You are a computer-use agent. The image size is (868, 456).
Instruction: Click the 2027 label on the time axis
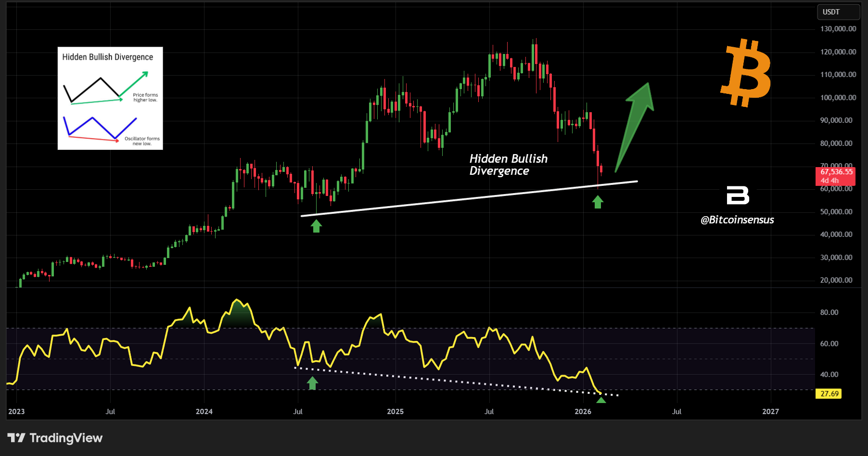click(771, 412)
